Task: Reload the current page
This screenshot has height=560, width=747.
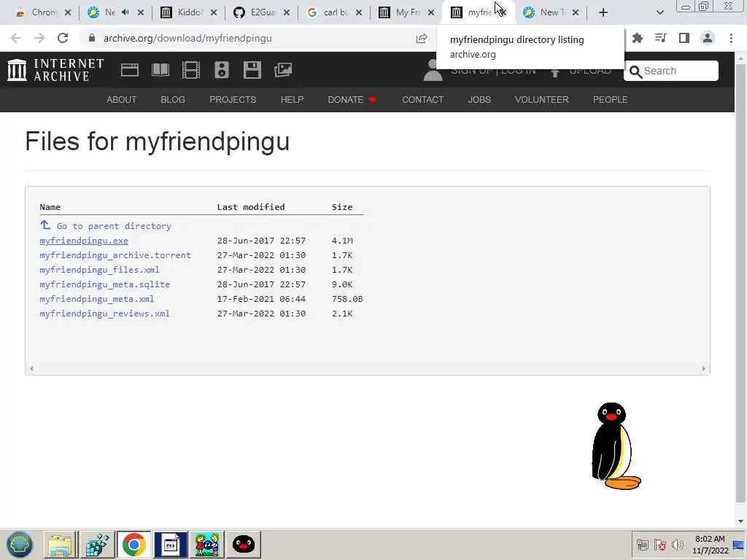Action: point(63,38)
